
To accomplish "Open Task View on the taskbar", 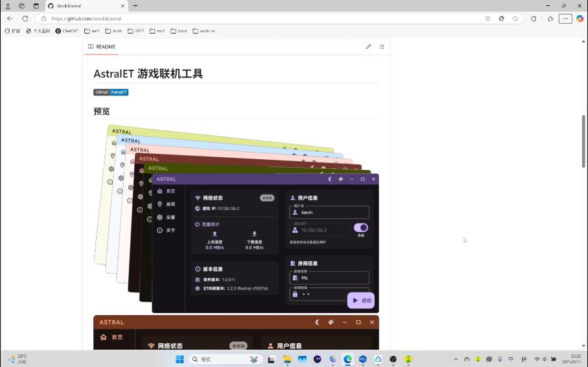I will pos(271,359).
